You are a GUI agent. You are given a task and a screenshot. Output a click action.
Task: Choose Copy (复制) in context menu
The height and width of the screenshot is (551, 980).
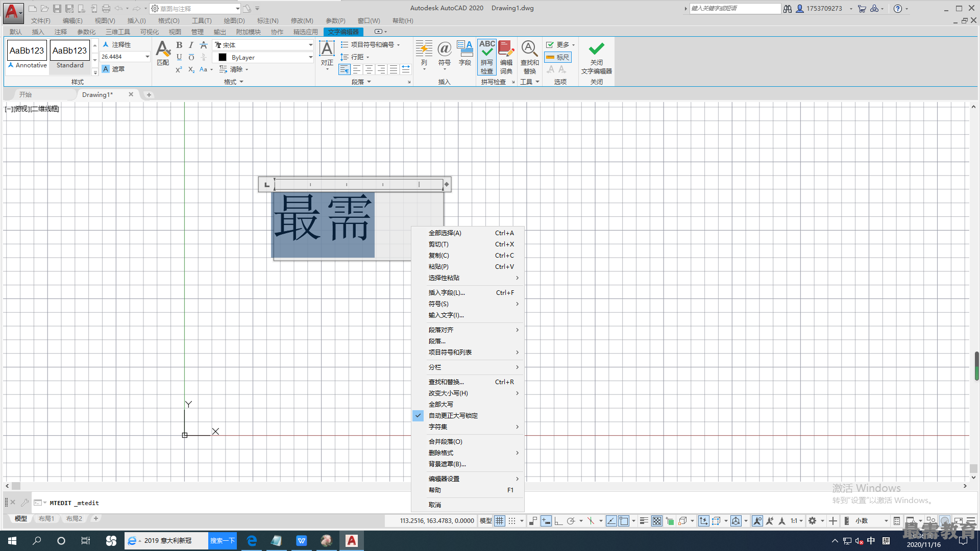pyautogui.click(x=468, y=256)
